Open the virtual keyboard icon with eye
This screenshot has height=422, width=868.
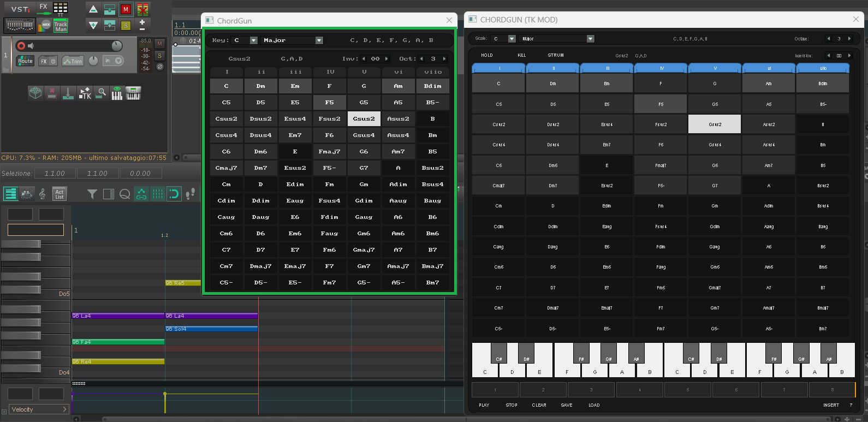point(117,93)
